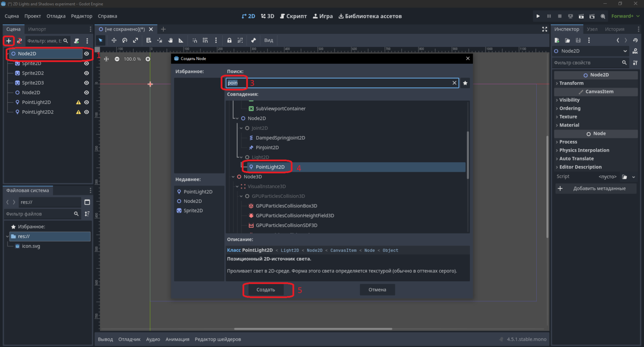Switch to the Импорт tab
This screenshot has width=644, height=347.
(37, 29)
